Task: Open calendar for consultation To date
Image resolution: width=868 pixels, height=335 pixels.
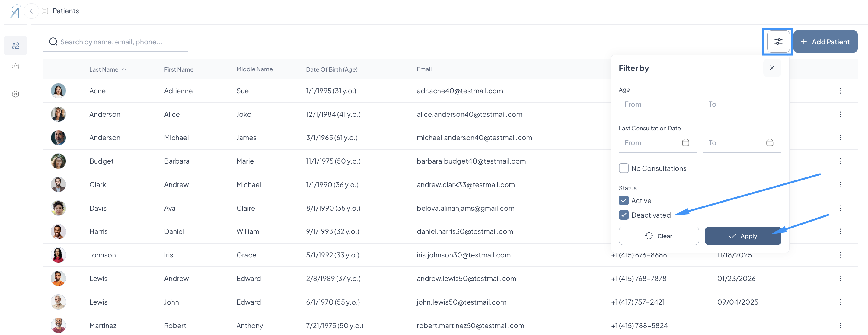Action: pos(769,142)
